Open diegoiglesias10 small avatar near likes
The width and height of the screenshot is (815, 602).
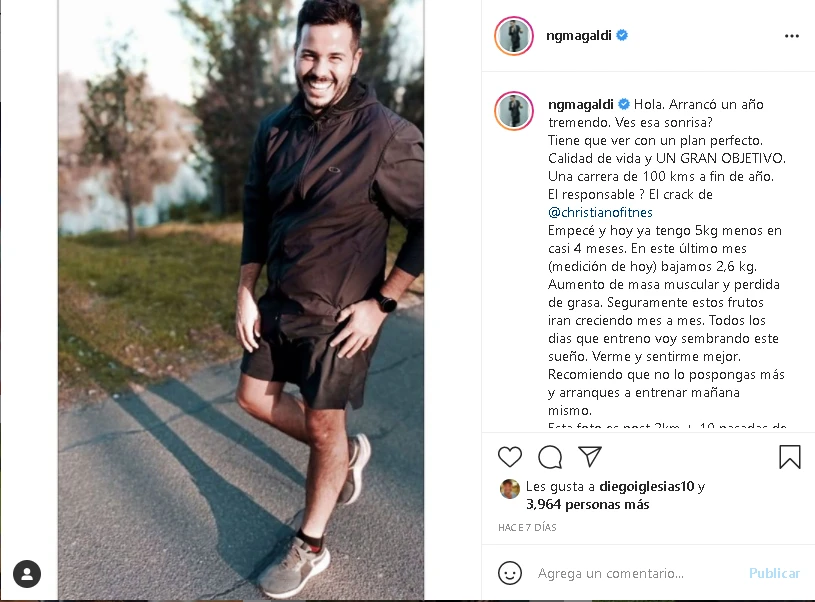509,489
